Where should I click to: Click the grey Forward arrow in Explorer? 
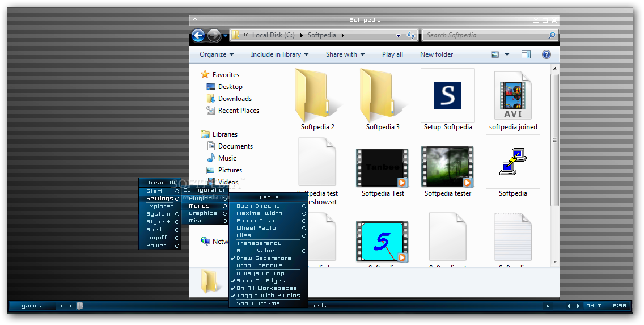coord(214,35)
